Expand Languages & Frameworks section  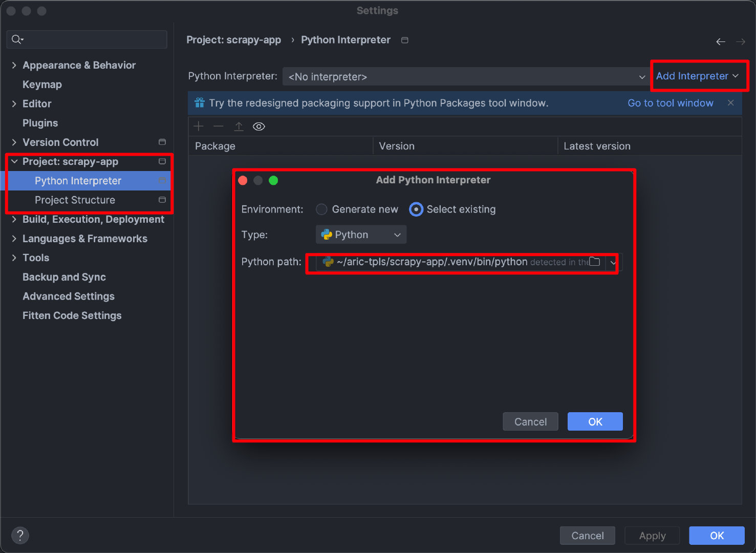[14, 239]
